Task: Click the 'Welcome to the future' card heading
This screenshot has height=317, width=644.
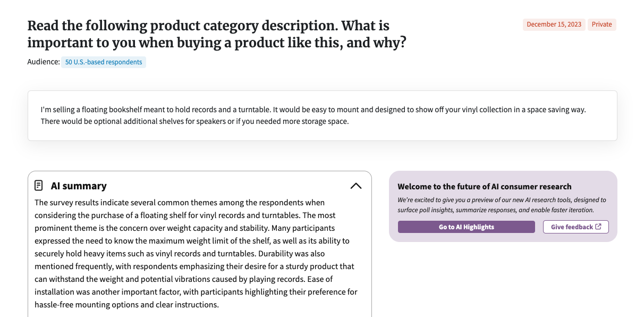Action: 484,187
